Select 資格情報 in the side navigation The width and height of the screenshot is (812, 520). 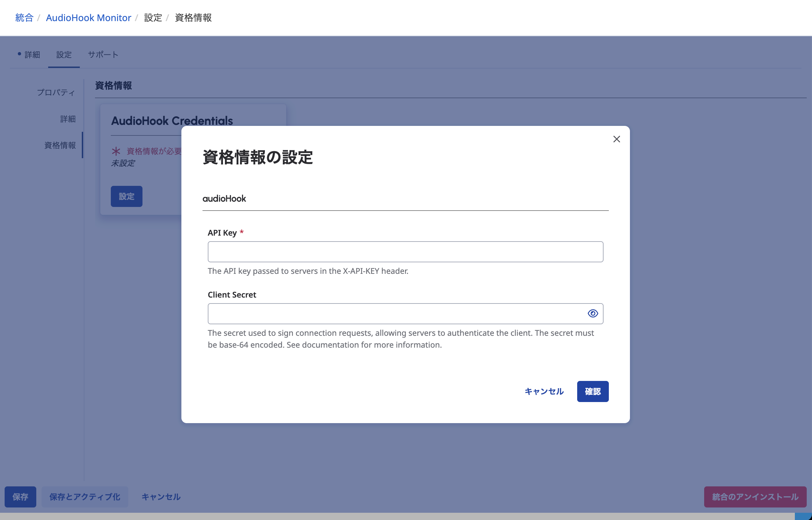(60, 145)
